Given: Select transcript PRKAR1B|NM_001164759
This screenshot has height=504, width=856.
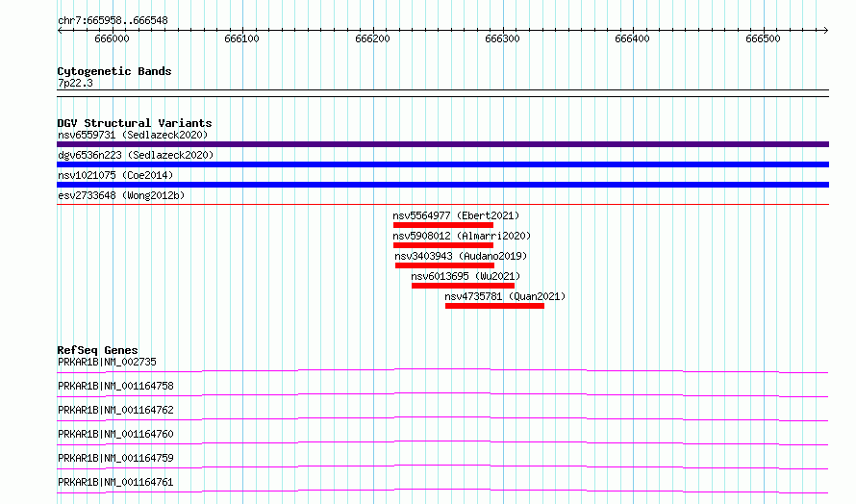Looking at the screenshot, I should click(115, 458).
